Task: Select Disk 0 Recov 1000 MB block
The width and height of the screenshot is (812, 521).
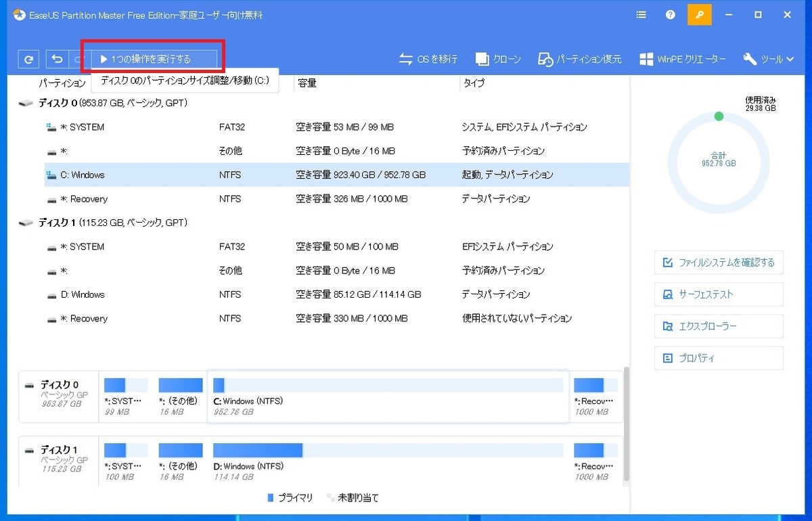Action: coord(597,397)
